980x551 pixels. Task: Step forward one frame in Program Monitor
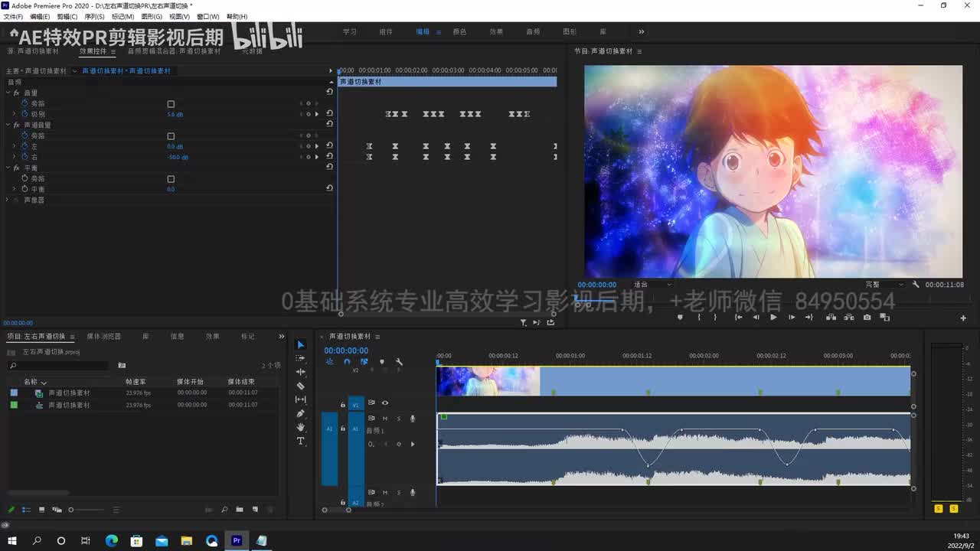[x=792, y=317]
